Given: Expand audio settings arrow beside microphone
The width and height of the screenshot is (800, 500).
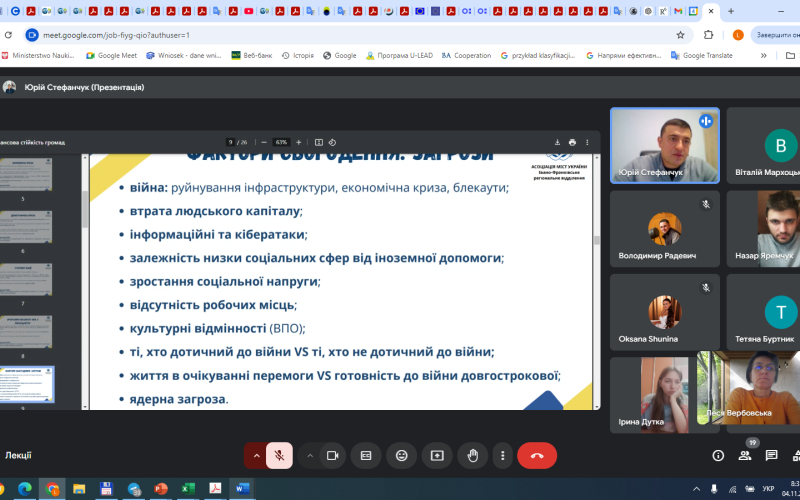Looking at the screenshot, I should pos(256,456).
